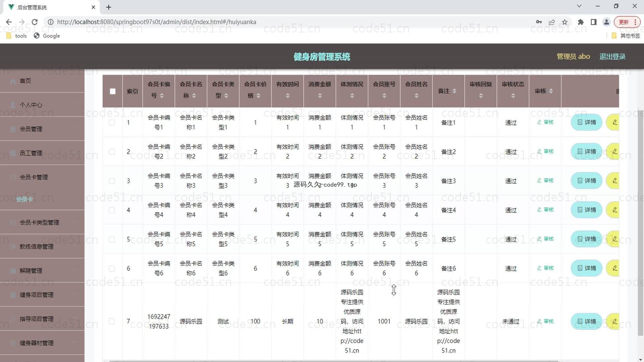Select checkbox for row 7
Image resolution: width=644 pixels, height=362 pixels.
point(112,321)
